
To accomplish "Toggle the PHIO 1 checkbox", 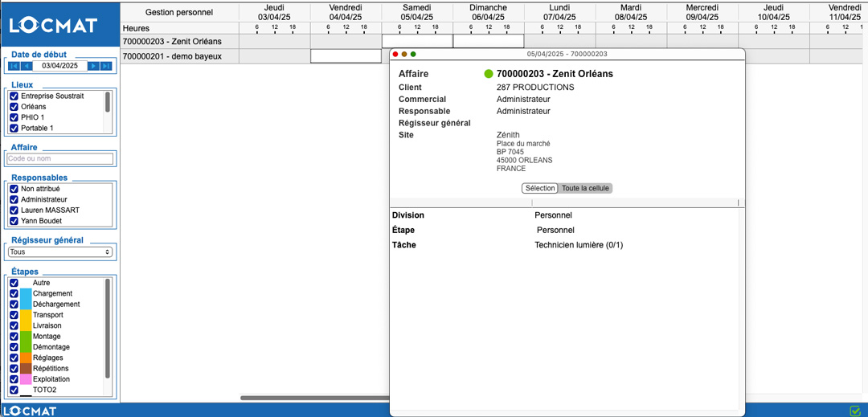I will (x=14, y=117).
